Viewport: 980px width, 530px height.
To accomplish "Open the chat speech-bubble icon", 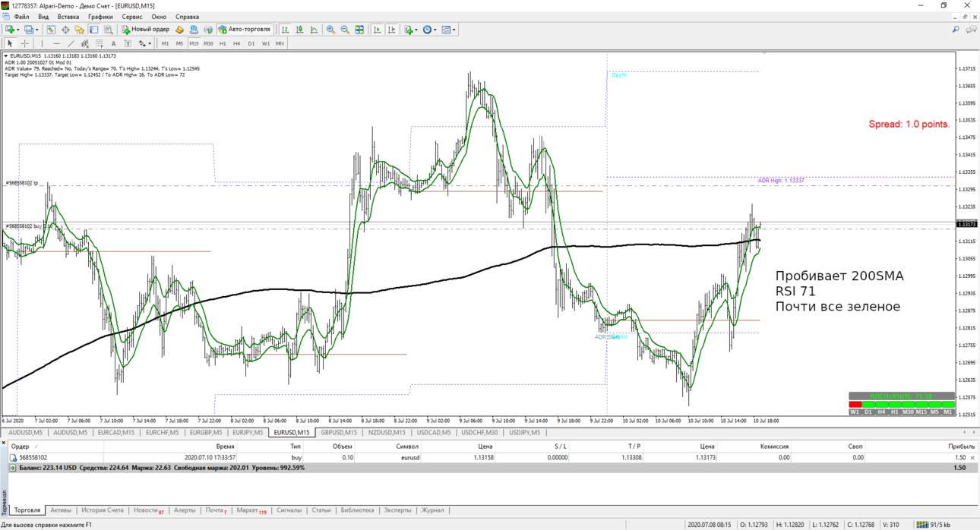I will (x=971, y=30).
